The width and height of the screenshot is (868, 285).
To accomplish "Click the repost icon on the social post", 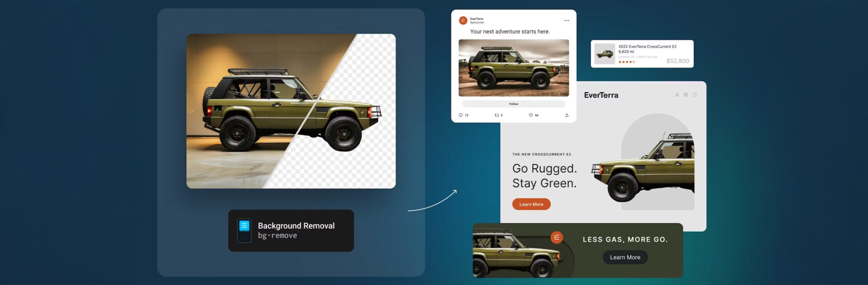I will 496,115.
